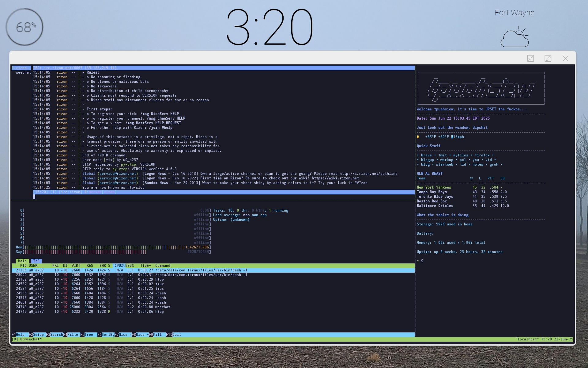588x368 pixels.
Task: Select process 24749 htop row
Action: coord(213,312)
